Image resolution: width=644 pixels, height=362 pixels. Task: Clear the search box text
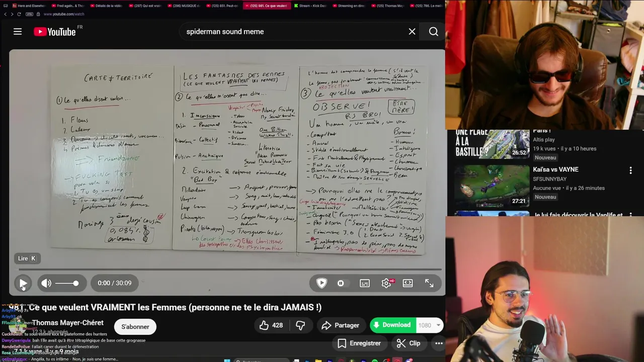[x=412, y=32]
